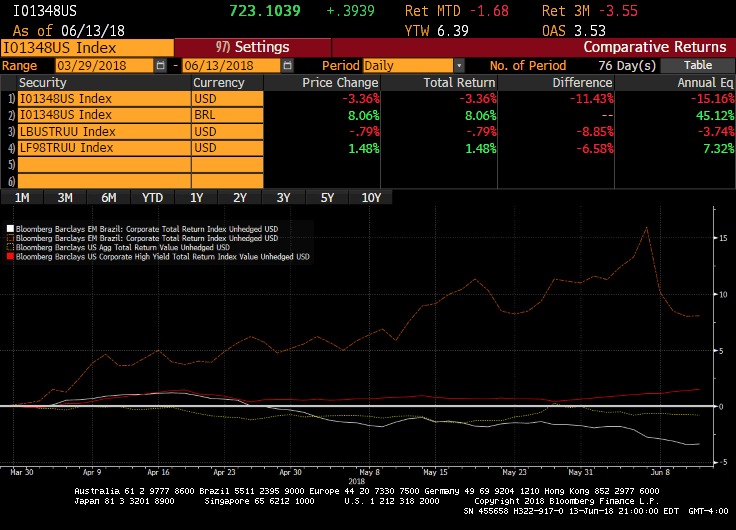This screenshot has height=530, width=736.
Task: Change USD currency in row 1
Action: [228, 99]
